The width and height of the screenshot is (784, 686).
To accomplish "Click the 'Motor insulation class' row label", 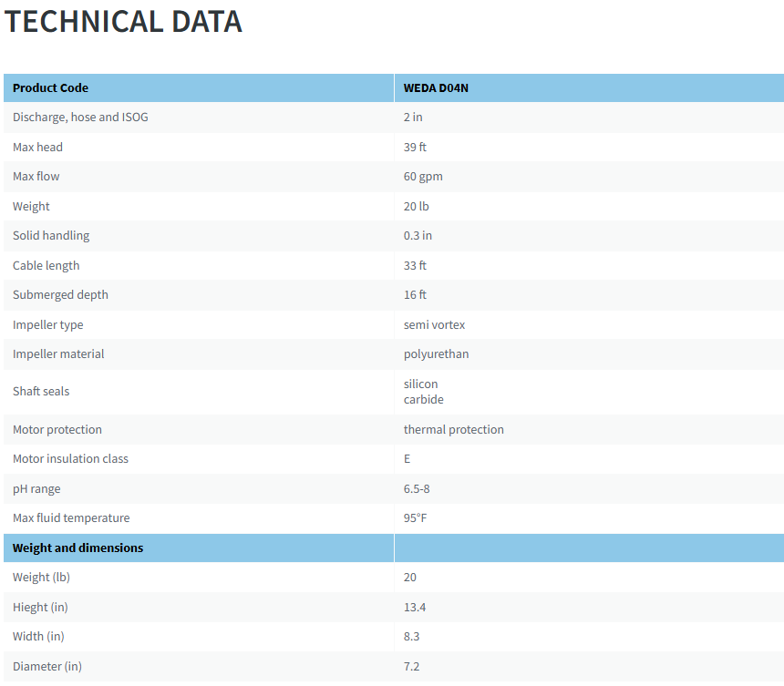I will (70, 458).
